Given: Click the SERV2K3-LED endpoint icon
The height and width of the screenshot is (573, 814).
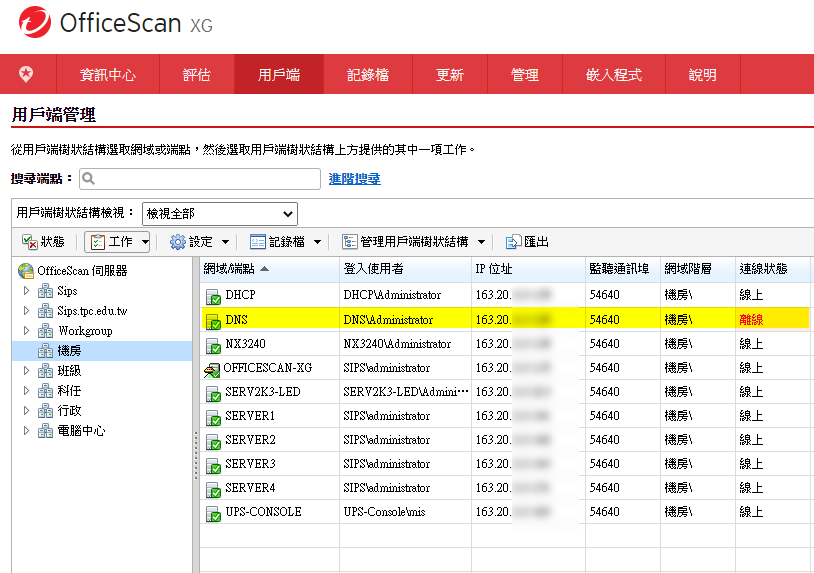Looking at the screenshot, I should [213, 394].
